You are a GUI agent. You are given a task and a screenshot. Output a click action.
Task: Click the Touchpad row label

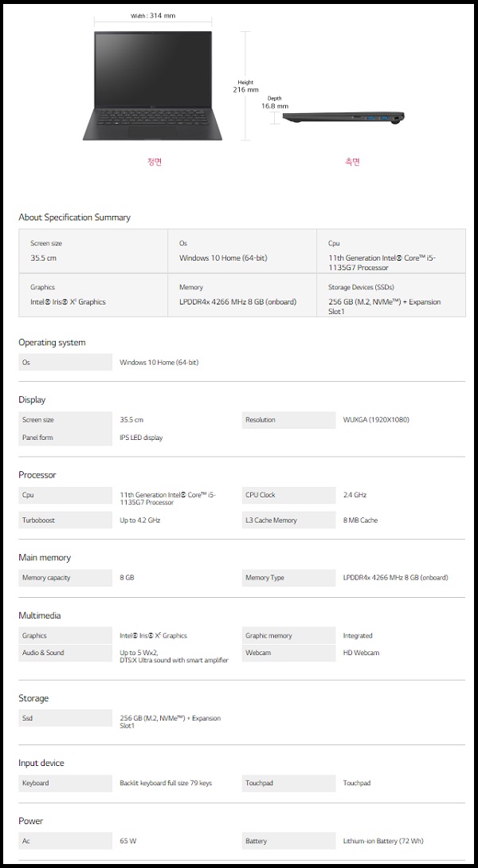288,784
